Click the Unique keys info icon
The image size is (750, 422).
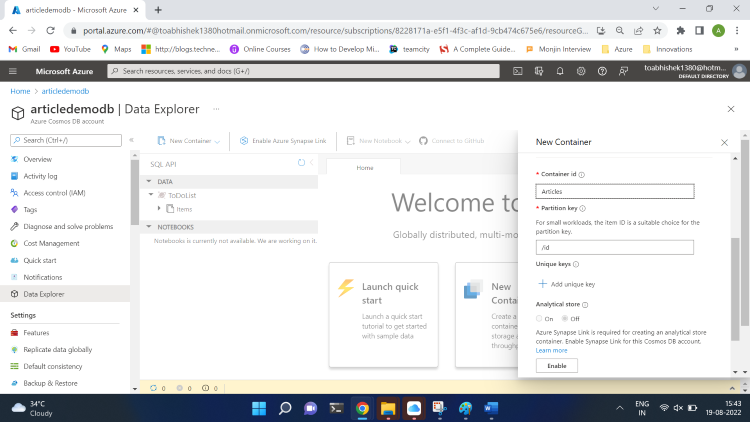[x=576, y=264]
